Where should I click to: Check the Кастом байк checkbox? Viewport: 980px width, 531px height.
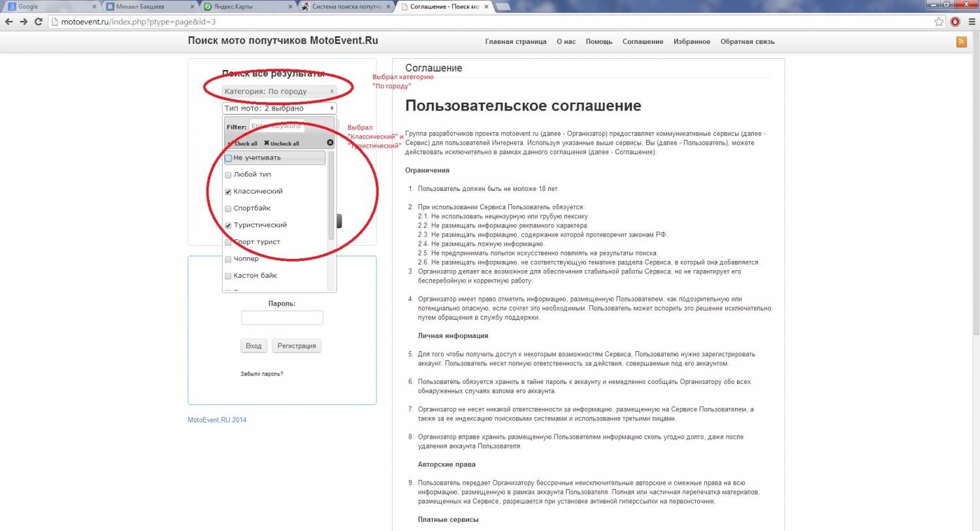pos(228,276)
